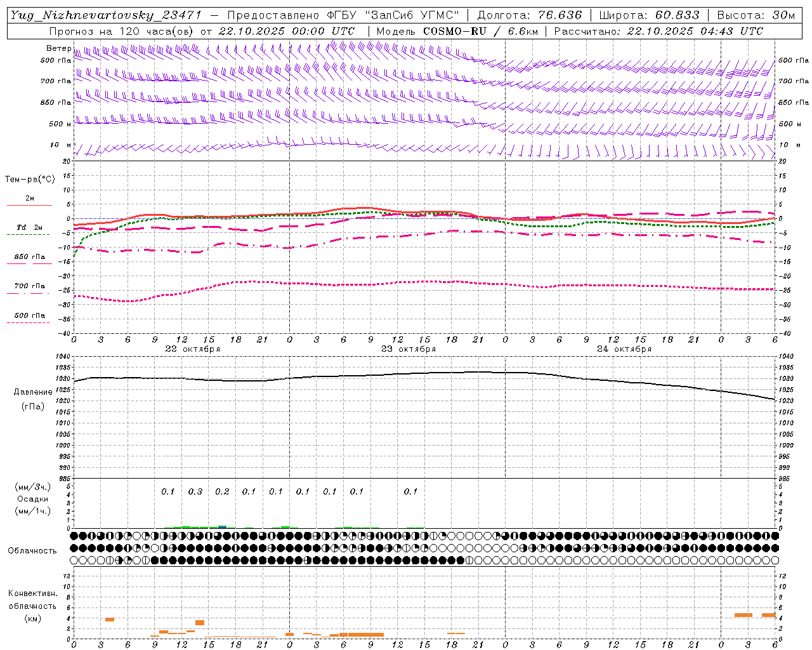This screenshot has width=812, height=650.
Task: Click the 'Тем-ра(°C)' temperature panel label
Action: point(30,180)
